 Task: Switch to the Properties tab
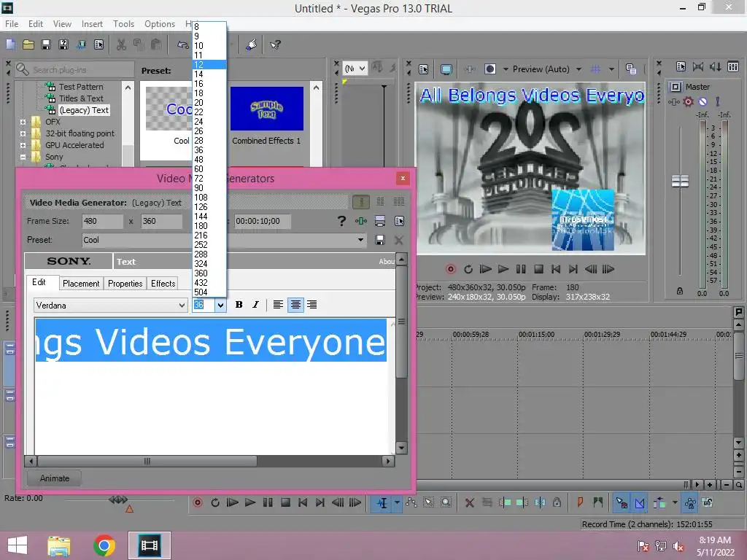pos(125,284)
